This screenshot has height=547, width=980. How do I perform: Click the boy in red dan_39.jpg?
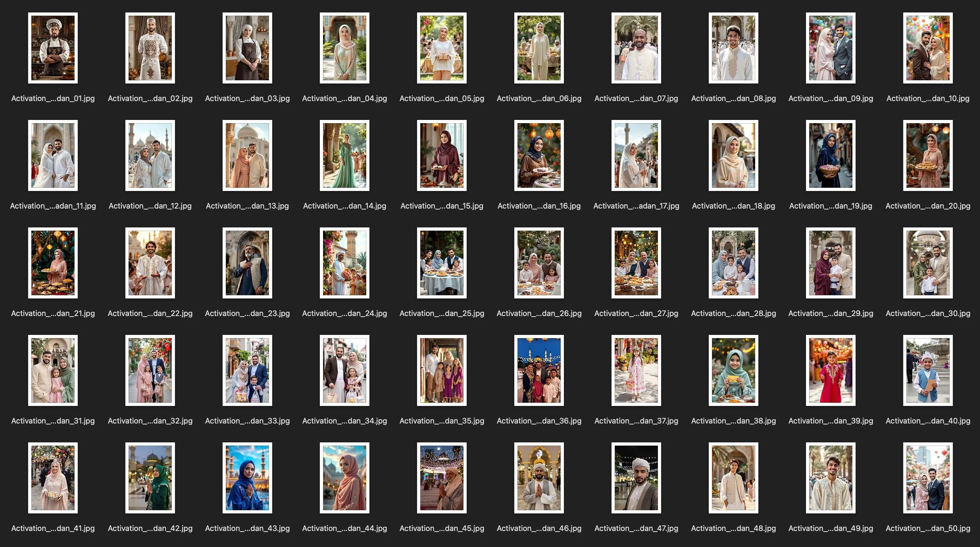(831, 370)
